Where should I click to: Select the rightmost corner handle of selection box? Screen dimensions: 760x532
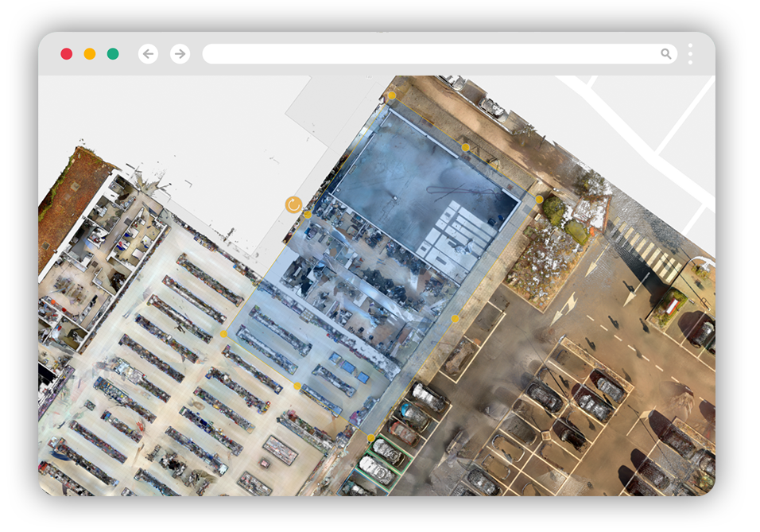click(x=539, y=200)
